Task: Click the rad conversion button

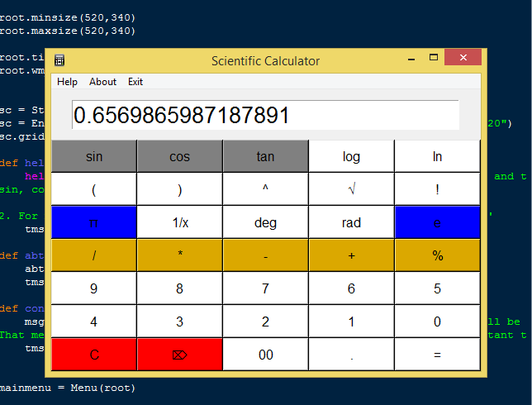Action: pyautogui.click(x=352, y=222)
